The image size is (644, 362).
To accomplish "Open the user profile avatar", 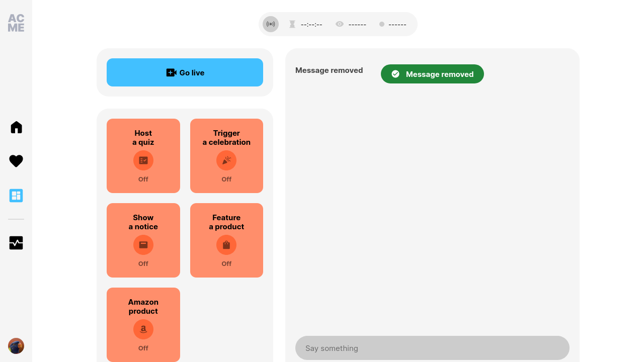I will (16, 346).
